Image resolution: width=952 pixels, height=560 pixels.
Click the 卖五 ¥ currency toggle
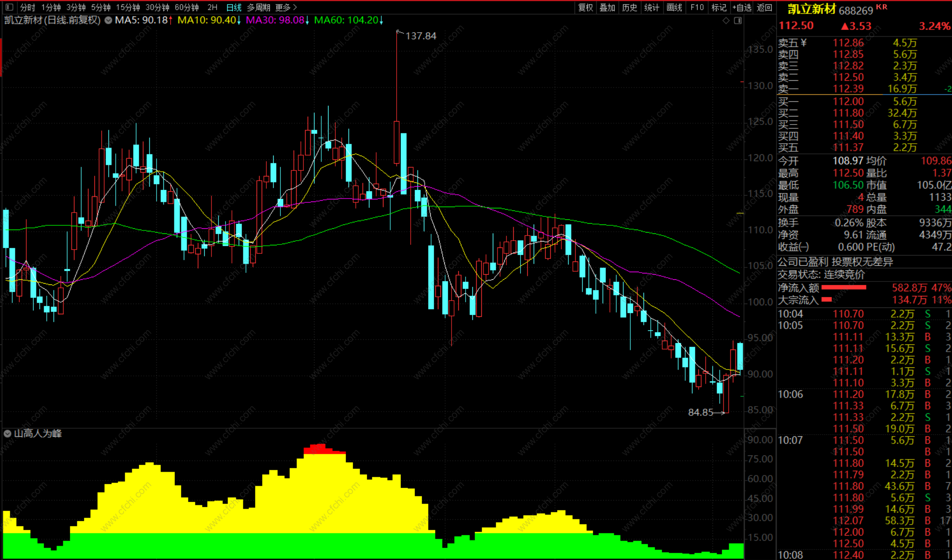pos(803,43)
